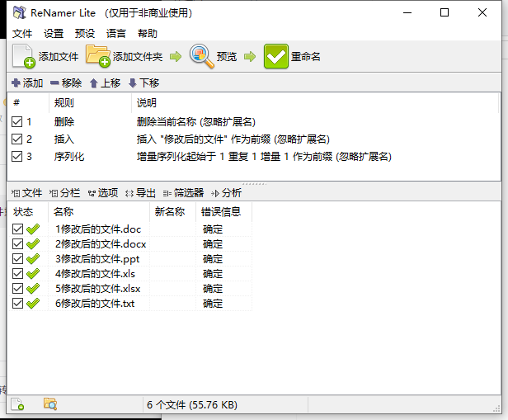Click the splitter handle between rules and files panels
The height and width of the screenshot is (420, 508).
coord(254,184)
